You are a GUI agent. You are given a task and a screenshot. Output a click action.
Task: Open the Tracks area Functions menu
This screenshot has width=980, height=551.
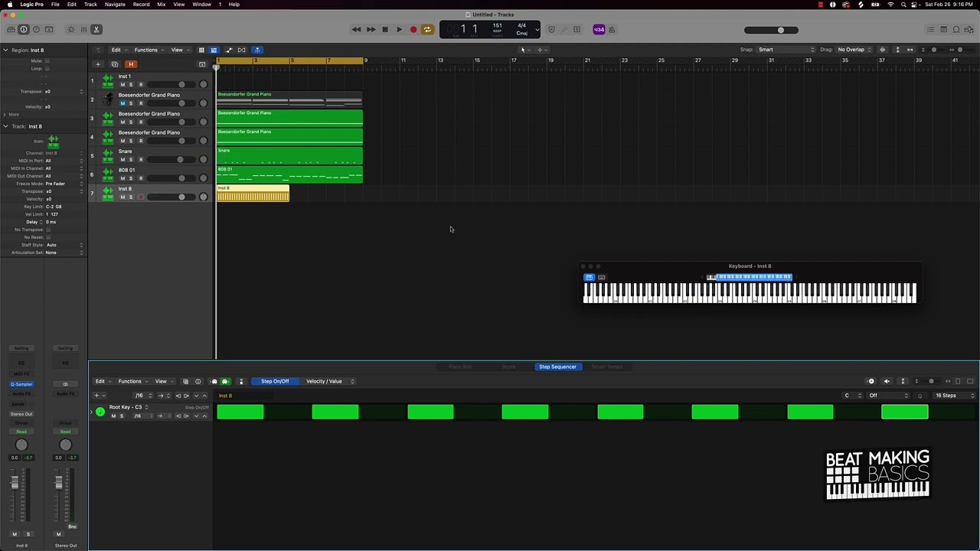tap(148, 50)
